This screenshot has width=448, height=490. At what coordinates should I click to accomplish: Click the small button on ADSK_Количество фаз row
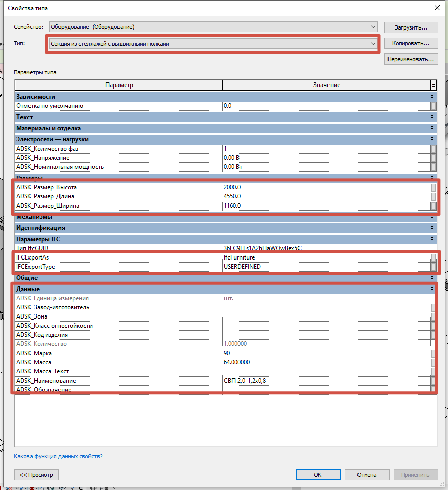point(433,149)
